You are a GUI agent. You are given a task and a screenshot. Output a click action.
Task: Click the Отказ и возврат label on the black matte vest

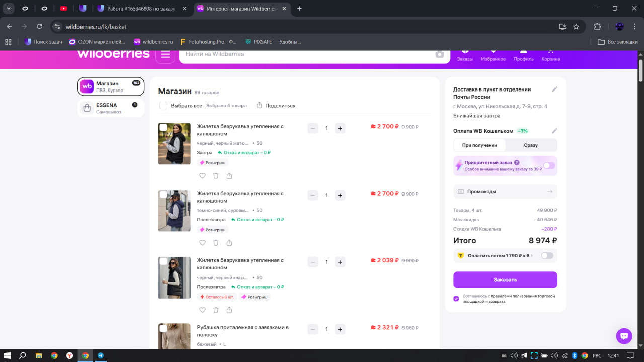coord(244,153)
